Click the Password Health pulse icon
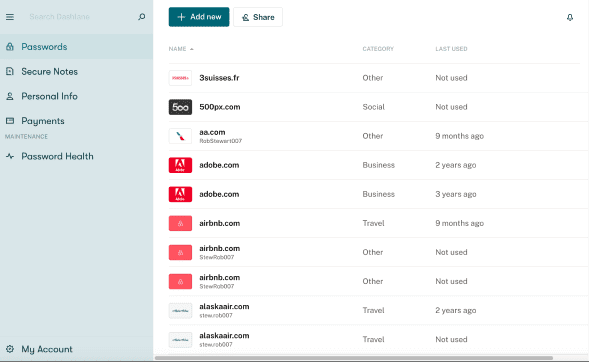 point(10,156)
